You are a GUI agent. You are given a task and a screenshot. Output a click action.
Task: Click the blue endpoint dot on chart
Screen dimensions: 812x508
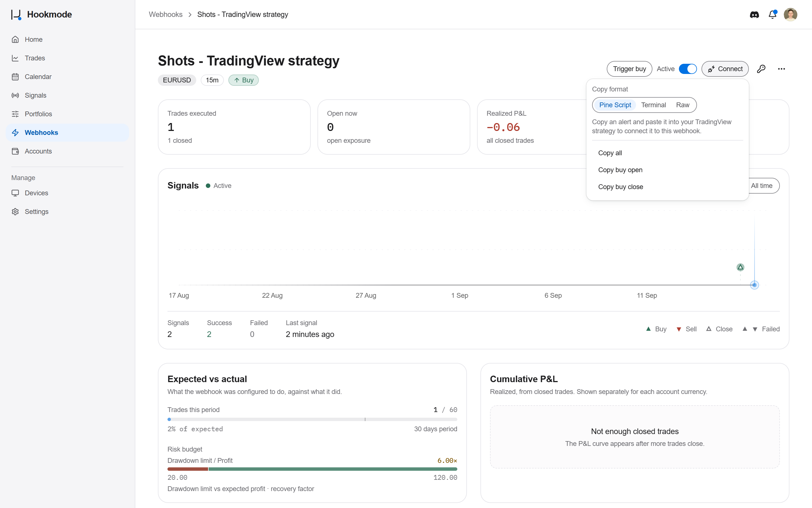tap(754, 285)
